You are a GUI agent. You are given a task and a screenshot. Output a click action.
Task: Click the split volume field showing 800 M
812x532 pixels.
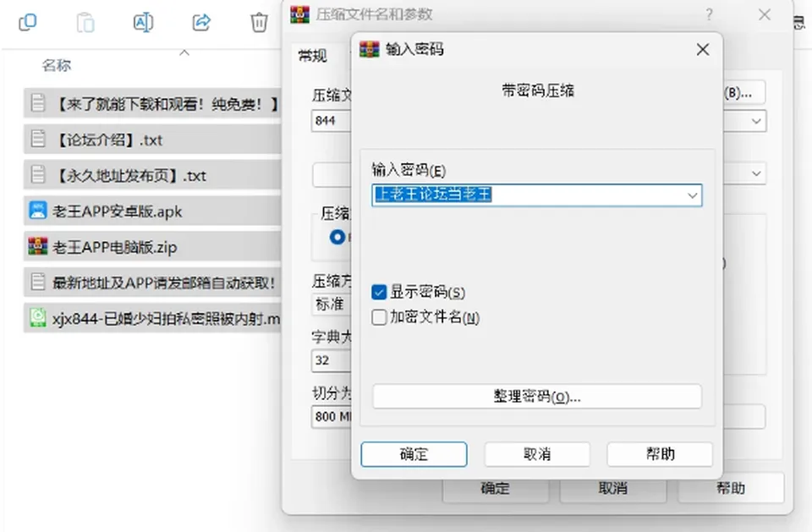coord(332,416)
